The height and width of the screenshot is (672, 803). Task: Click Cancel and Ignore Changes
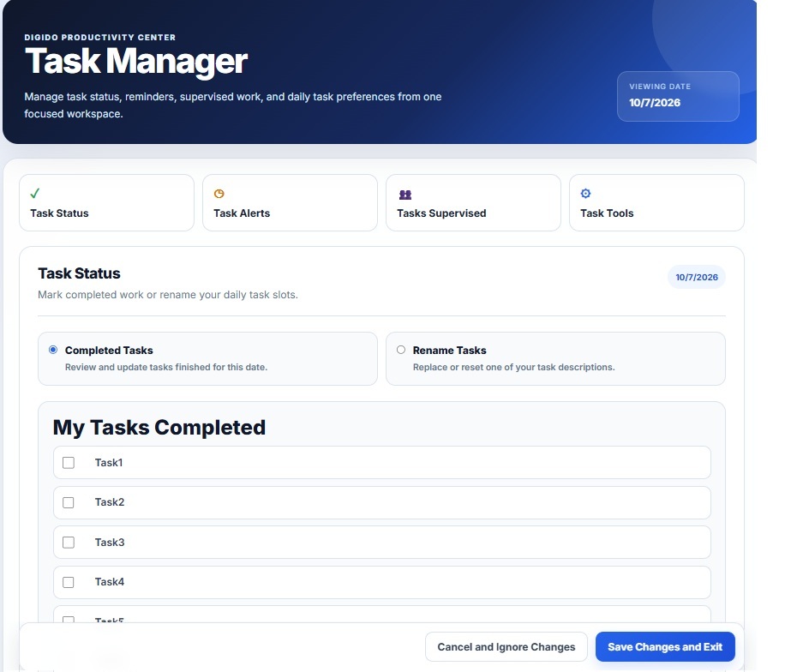point(506,647)
